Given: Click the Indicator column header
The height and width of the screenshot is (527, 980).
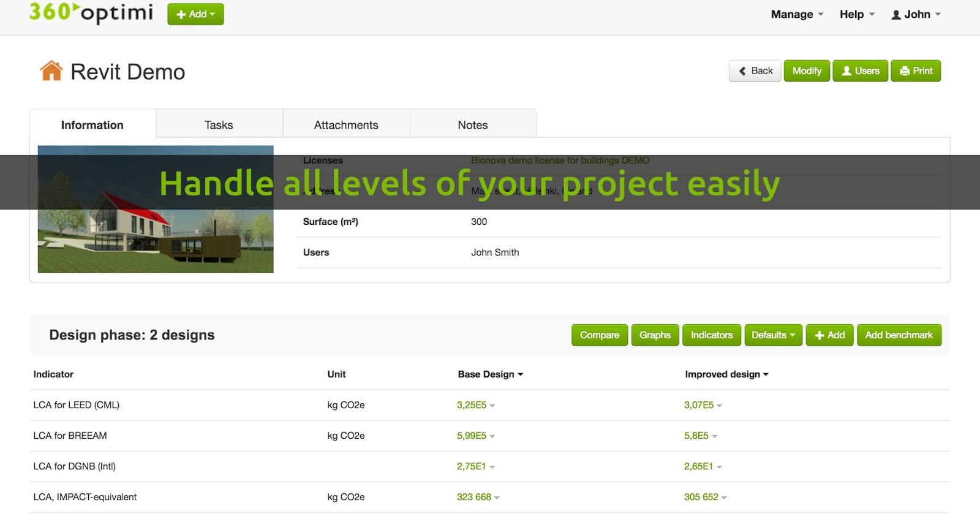Looking at the screenshot, I should [53, 374].
